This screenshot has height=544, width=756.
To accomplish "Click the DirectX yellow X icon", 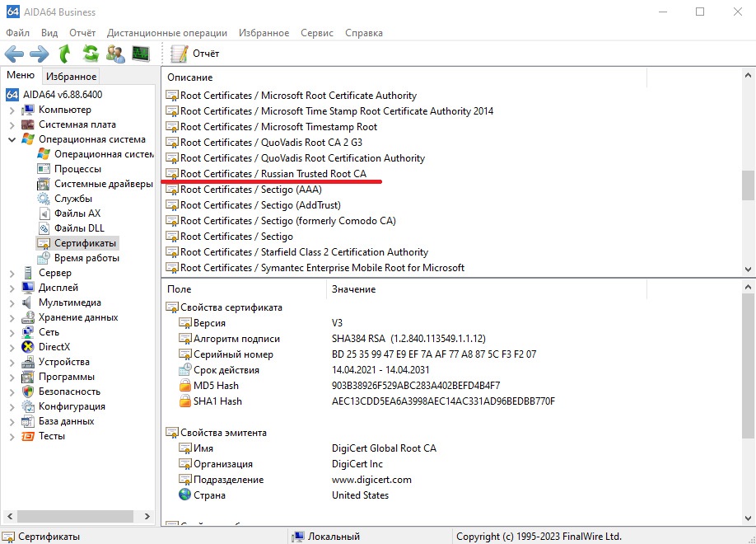I will click(x=28, y=347).
